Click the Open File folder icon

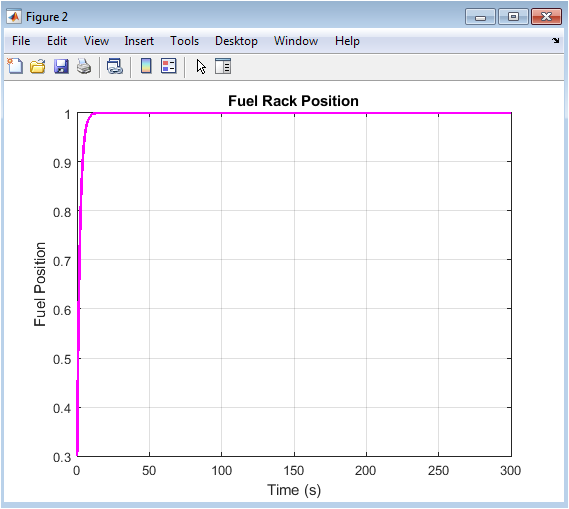(38, 66)
